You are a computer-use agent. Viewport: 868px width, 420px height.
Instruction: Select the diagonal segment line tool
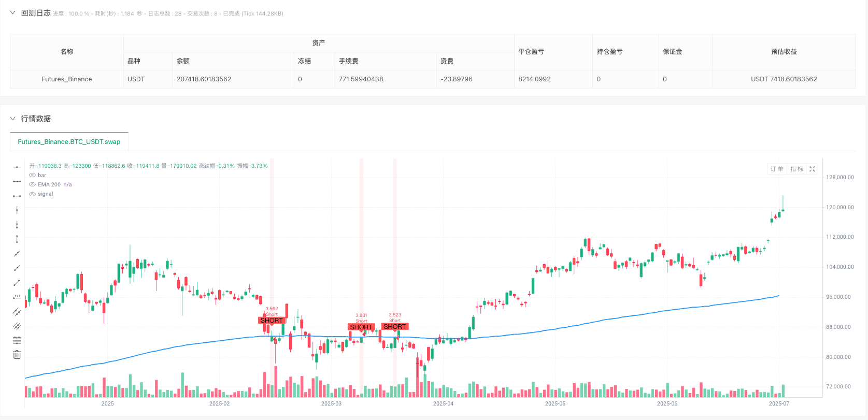tap(17, 282)
